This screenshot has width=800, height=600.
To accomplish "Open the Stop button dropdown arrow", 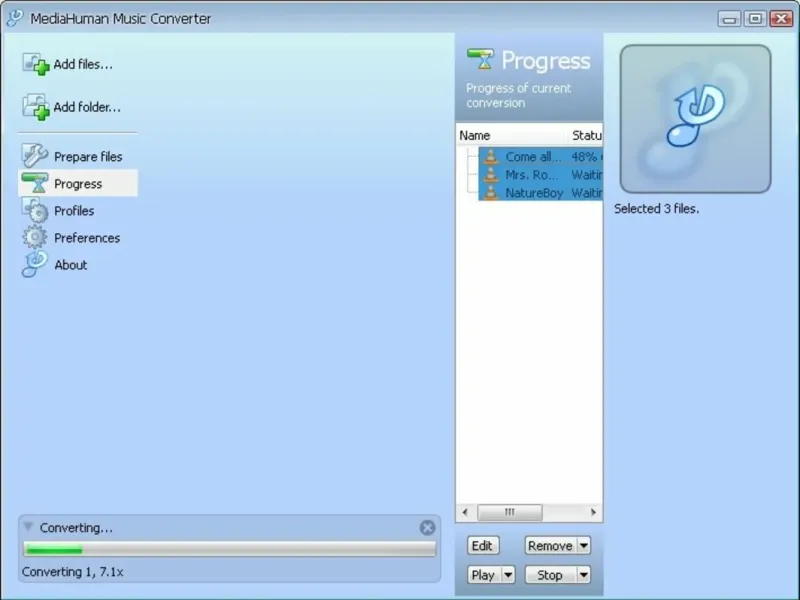I will (x=584, y=575).
